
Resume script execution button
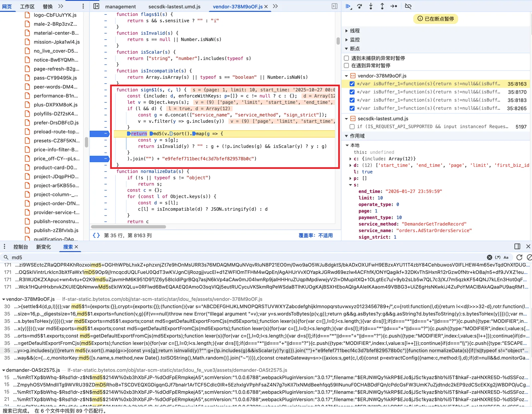pyautogui.click(x=348, y=6)
